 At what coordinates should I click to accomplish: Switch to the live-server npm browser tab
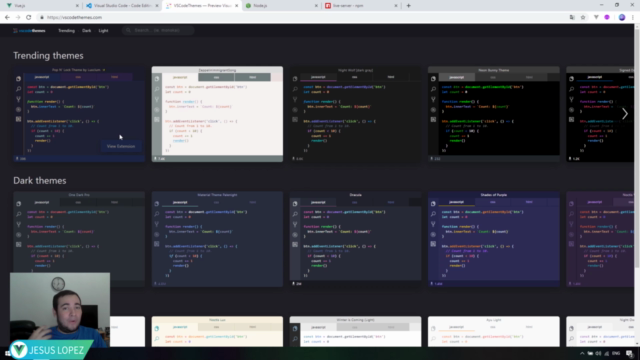pyautogui.click(x=361, y=6)
